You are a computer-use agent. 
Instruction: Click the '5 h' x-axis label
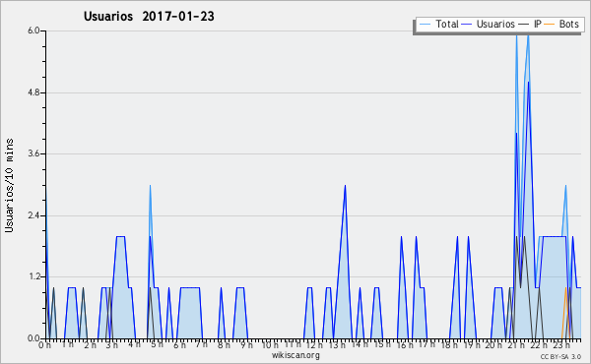(158, 344)
